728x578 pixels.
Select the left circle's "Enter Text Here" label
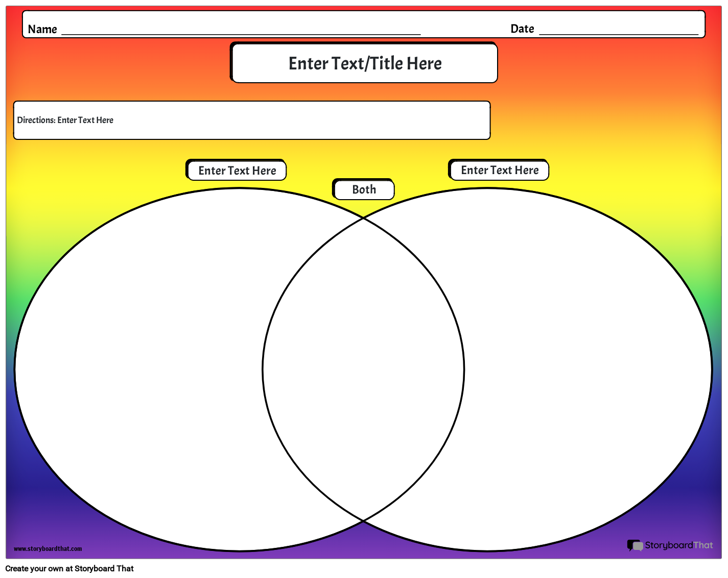pos(237,171)
